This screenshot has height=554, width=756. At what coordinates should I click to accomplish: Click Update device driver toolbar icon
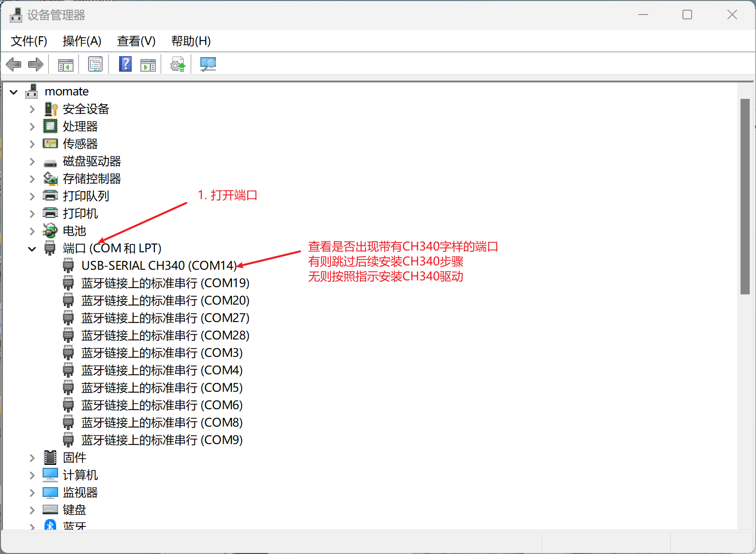click(178, 64)
